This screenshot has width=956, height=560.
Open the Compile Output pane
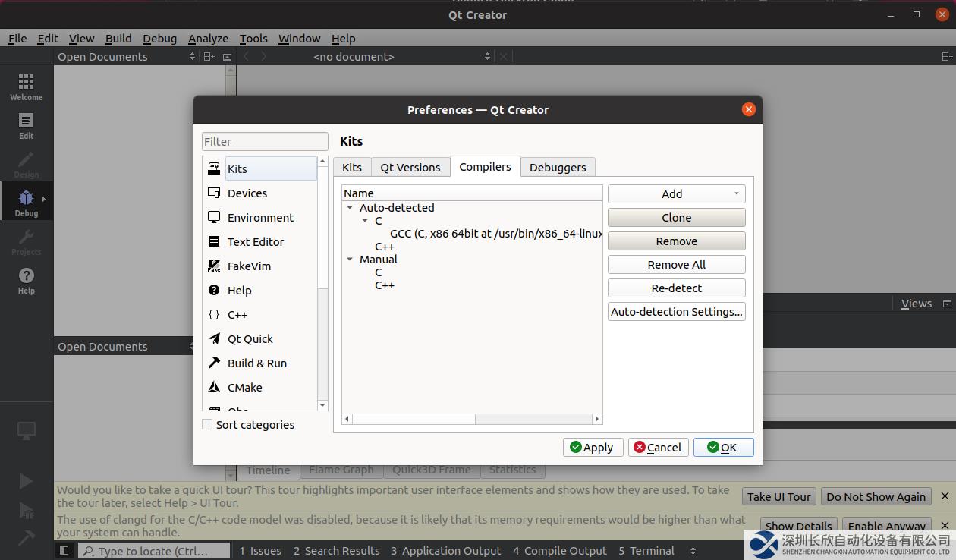click(560, 551)
